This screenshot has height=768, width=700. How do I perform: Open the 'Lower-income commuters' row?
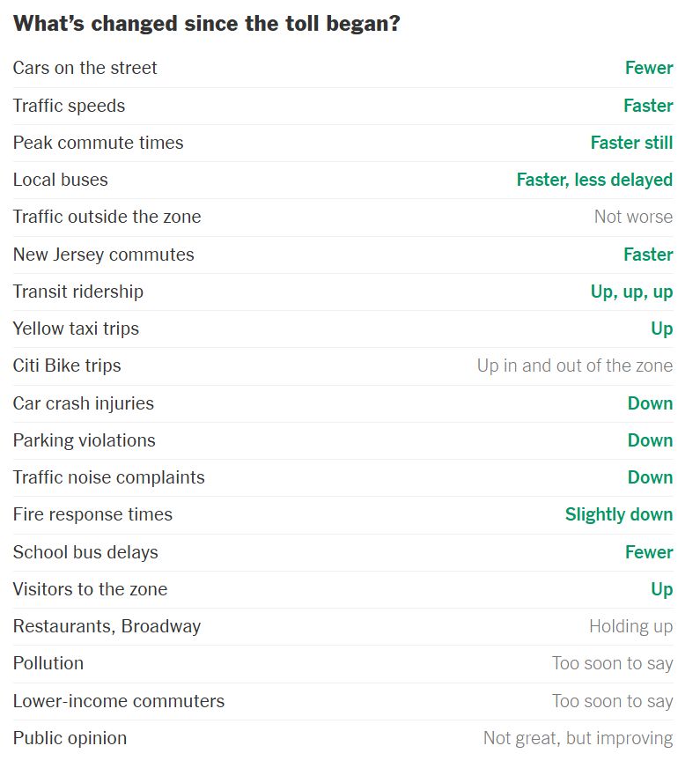coord(118,701)
